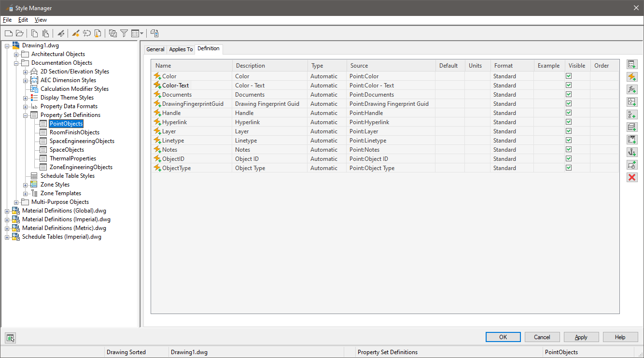Add a new automatic property definition
644x358 pixels.
point(632,76)
